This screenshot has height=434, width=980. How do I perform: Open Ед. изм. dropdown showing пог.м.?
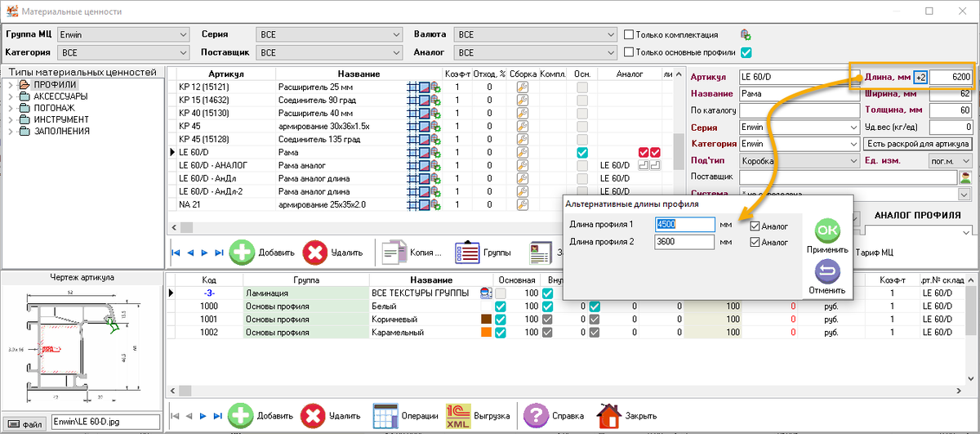tap(950, 160)
